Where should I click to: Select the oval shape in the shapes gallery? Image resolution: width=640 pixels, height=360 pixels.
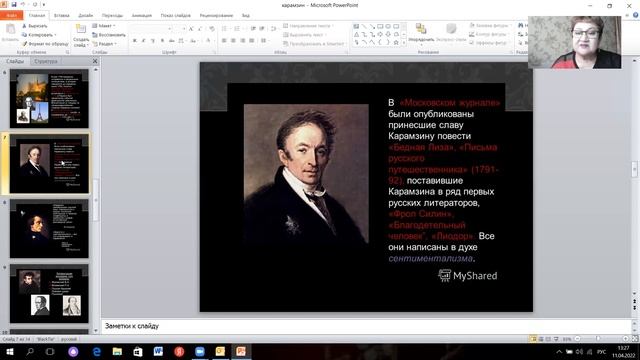[388, 26]
